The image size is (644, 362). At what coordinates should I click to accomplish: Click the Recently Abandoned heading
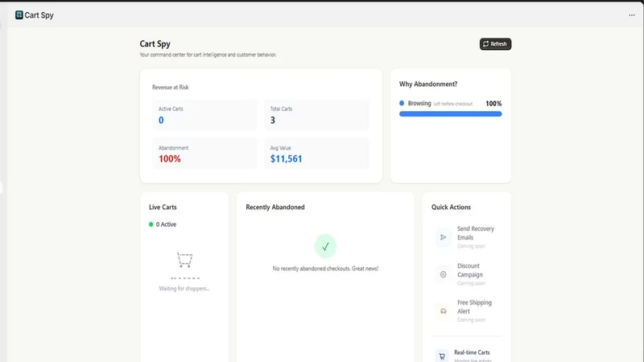(x=275, y=208)
